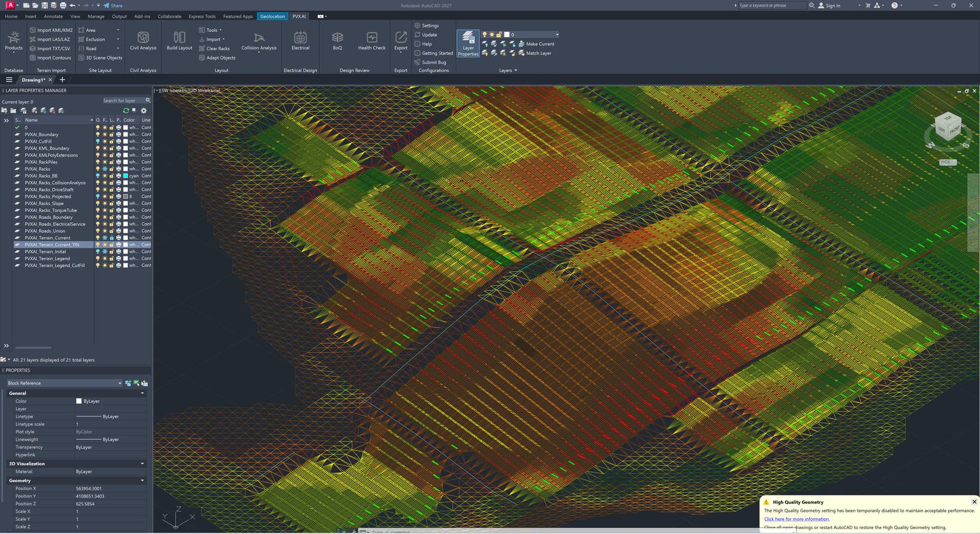This screenshot has height=534, width=980.
Task: Click Submit Bug
Action: 430,62
